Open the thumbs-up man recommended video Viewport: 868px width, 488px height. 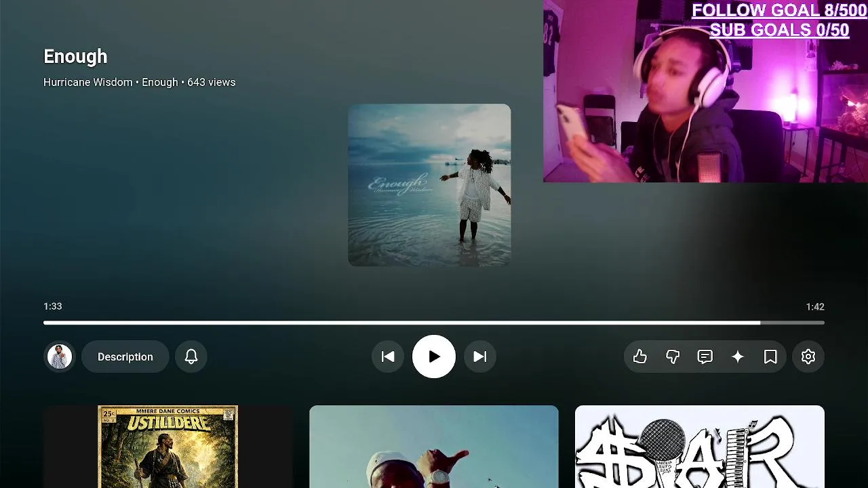pos(434,447)
